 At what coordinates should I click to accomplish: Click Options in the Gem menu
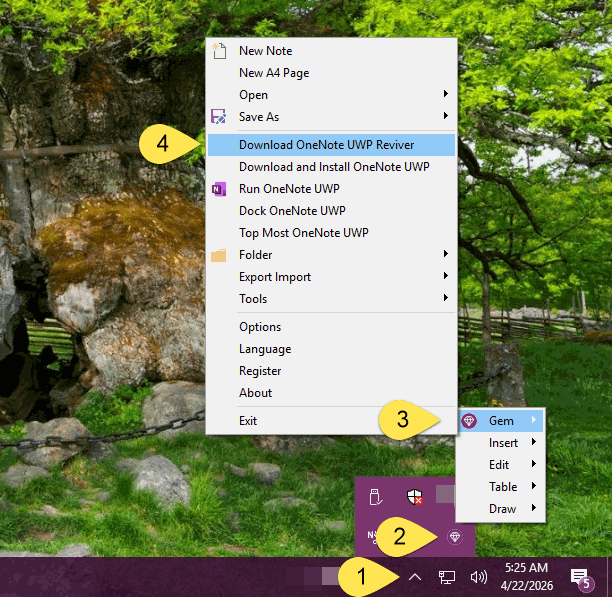(x=260, y=327)
